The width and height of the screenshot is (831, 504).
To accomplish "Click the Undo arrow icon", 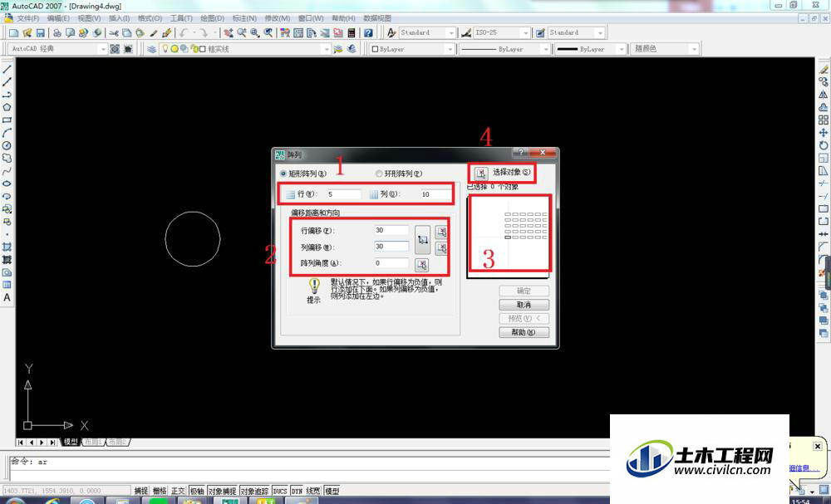I will (184, 33).
